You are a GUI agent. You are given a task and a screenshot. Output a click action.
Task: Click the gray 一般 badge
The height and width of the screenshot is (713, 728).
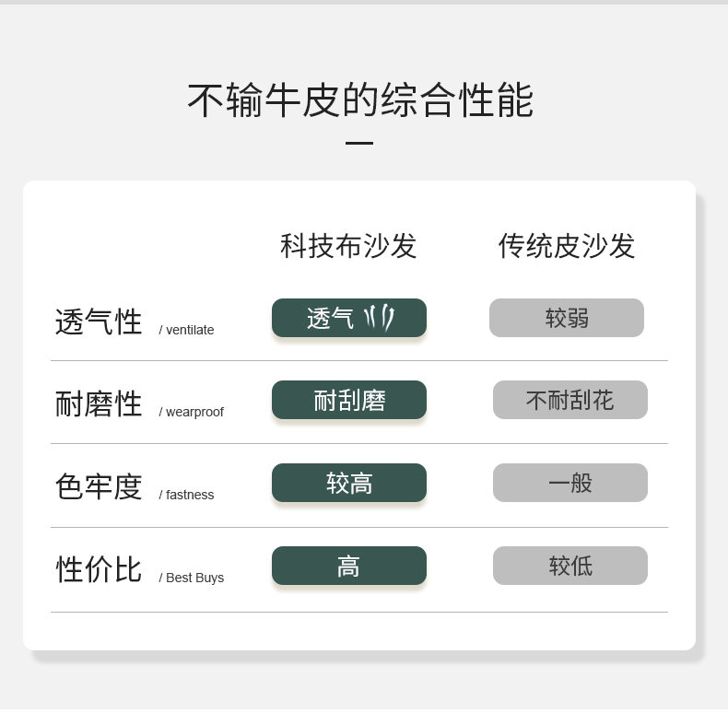point(570,483)
